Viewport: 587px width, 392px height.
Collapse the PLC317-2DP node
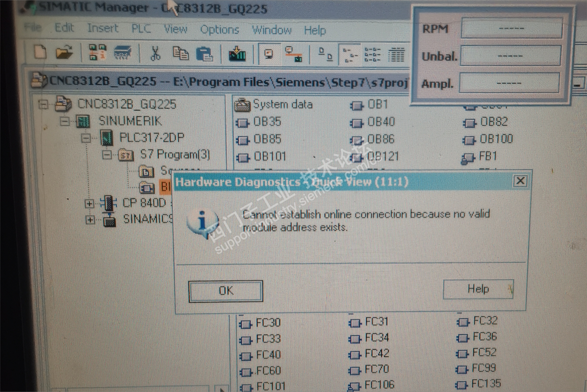point(86,138)
